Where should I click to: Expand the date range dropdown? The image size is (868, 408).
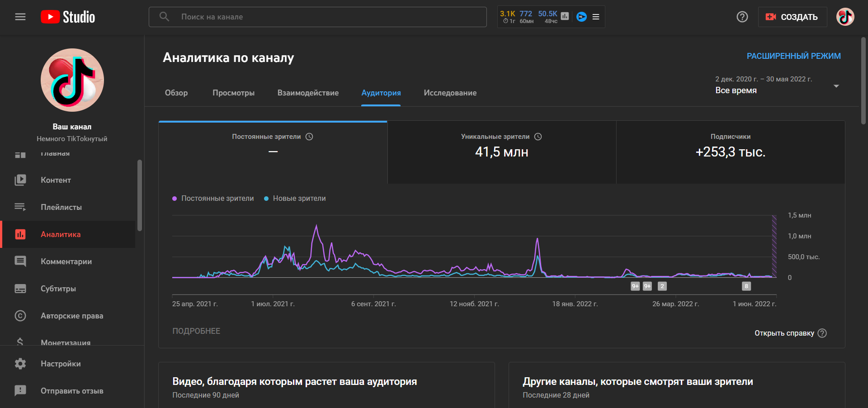click(836, 86)
